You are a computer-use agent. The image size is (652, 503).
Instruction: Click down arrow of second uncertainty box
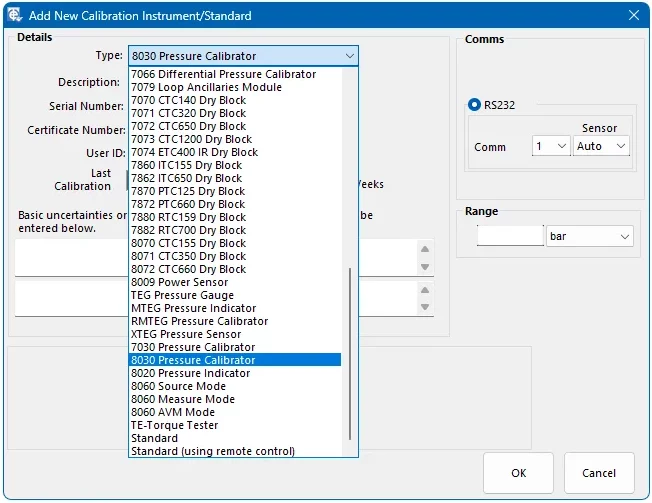click(425, 307)
